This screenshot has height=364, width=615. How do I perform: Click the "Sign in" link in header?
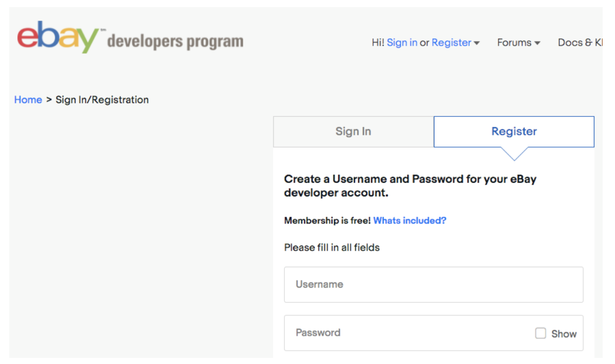pyautogui.click(x=402, y=43)
